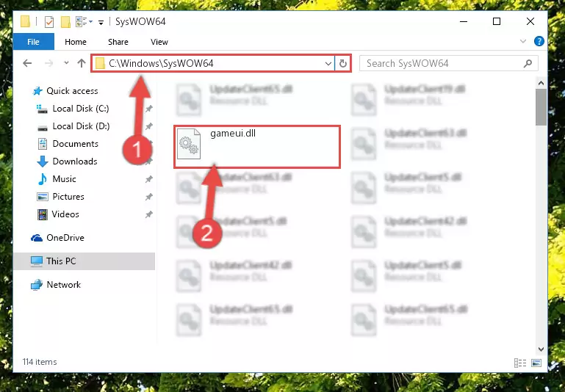Click the scrollbar down arrow
The width and height of the screenshot is (565, 392).
(541, 349)
